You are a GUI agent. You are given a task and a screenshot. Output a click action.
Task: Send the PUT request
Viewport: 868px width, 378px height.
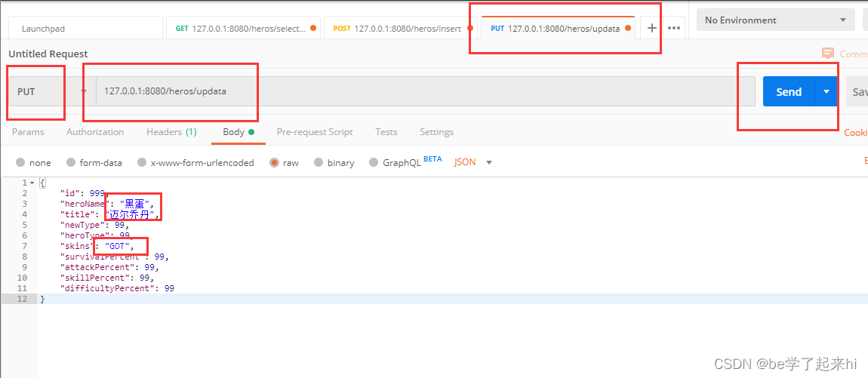(x=790, y=91)
